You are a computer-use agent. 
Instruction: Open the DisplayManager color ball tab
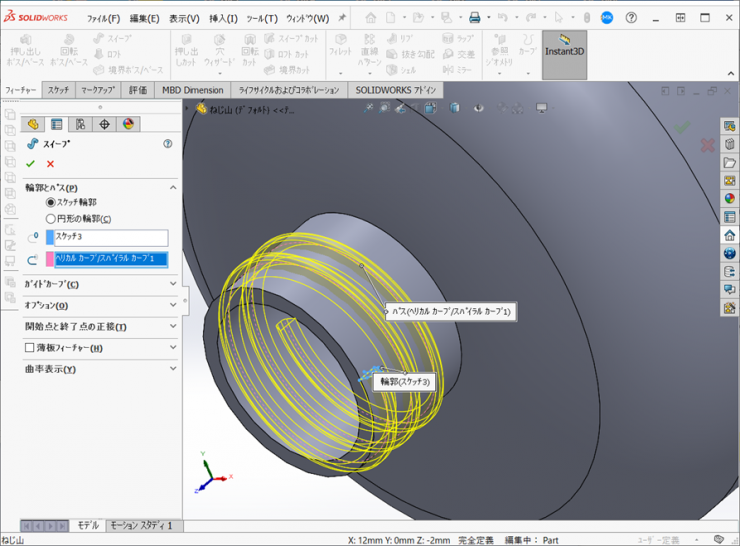click(x=128, y=124)
